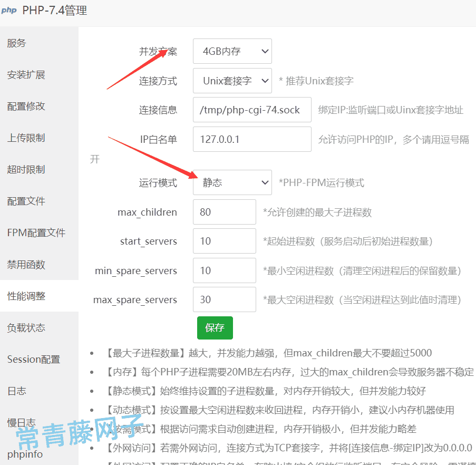This screenshot has width=476, height=465.
Task: Open the 禁用函数 disabled functions page
Action: click(26, 264)
